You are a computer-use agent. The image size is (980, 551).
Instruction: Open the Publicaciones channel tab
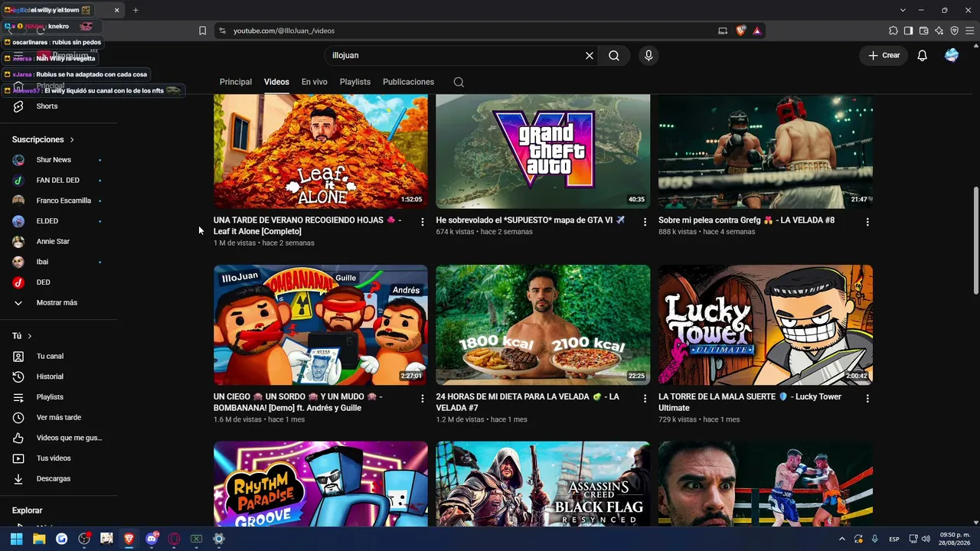pyautogui.click(x=408, y=82)
